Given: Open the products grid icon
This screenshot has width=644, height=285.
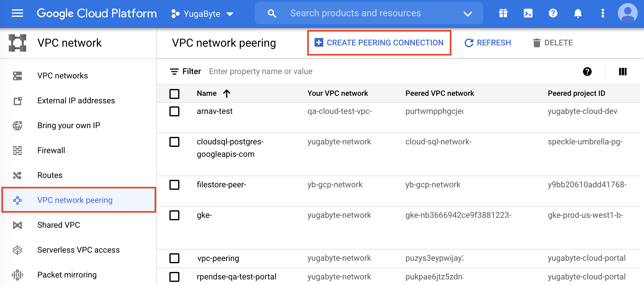Looking at the screenshot, I should (503, 13).
